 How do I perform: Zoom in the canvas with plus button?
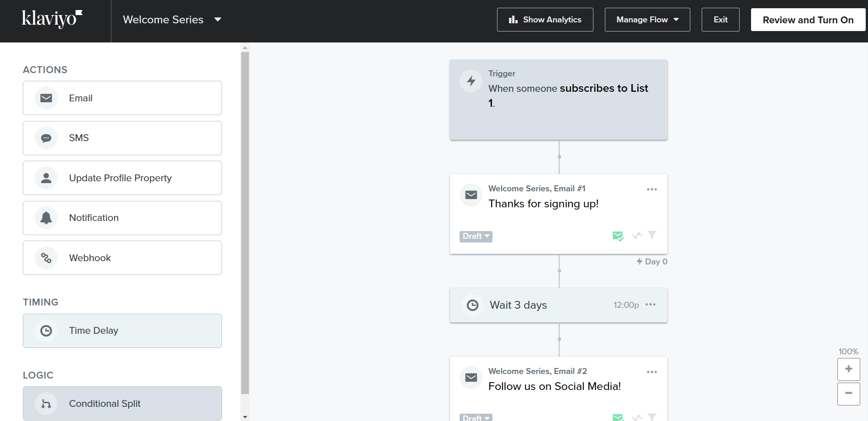tap(848, 369)
